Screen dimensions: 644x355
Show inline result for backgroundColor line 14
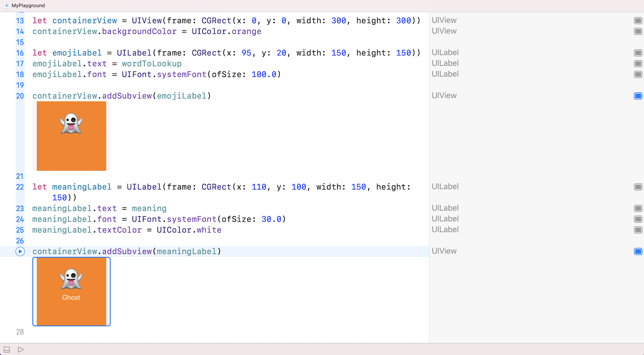coord(638,31)
